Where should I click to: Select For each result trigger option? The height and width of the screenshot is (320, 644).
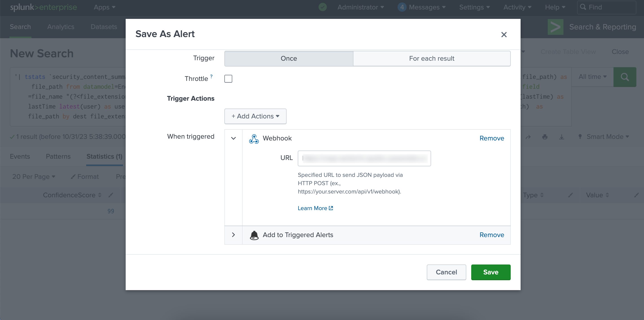(432, 58)
